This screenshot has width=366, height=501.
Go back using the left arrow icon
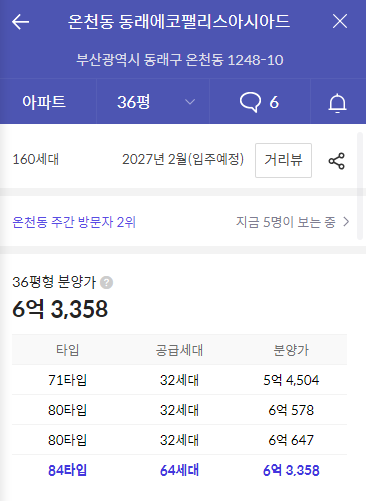[20, 22]
